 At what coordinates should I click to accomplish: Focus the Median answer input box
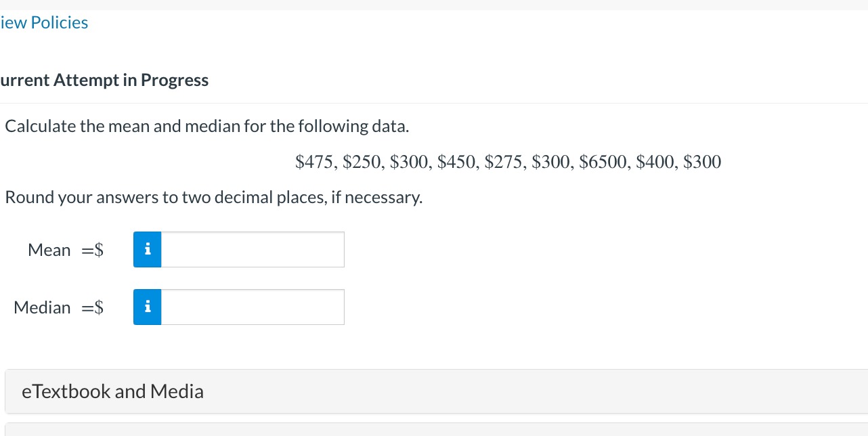(253, 307)
